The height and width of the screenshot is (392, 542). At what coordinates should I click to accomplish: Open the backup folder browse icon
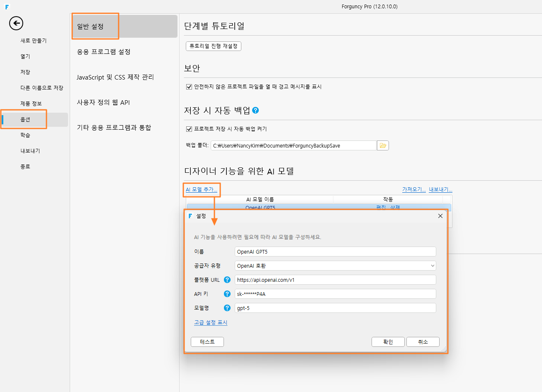pos(383,145)
